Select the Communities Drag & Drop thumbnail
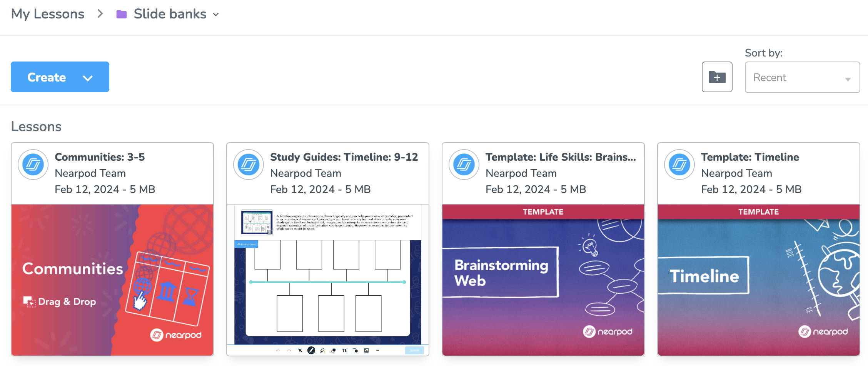The image size is (868, 366). (112, 280)
